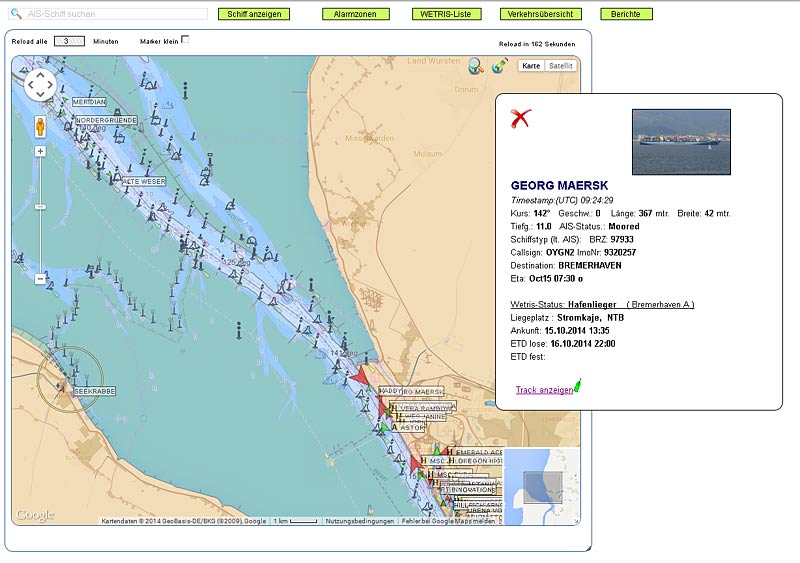Open the Nutzungsbedingungen link
The width and height of the screenshot is (800, 563).
tap(360, 521)
